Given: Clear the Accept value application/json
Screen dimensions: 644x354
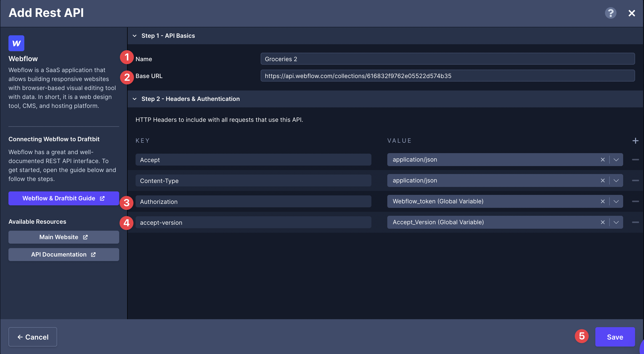Looking at the screenshot, I should (603, 160).
